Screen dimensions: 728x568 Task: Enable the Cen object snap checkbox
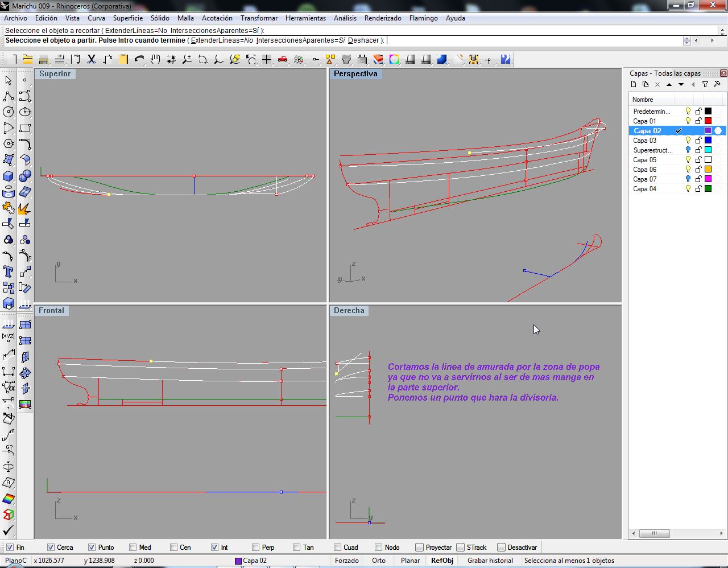(173, 548)
